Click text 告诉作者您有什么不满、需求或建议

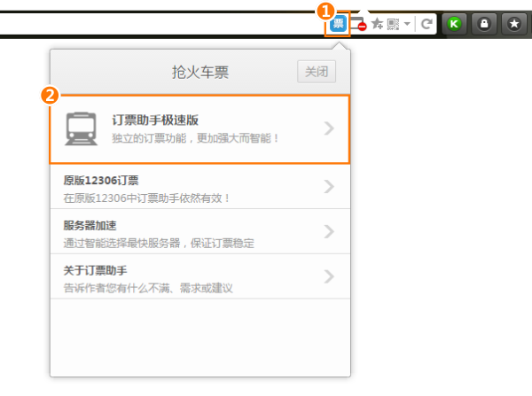click(148, 288)
